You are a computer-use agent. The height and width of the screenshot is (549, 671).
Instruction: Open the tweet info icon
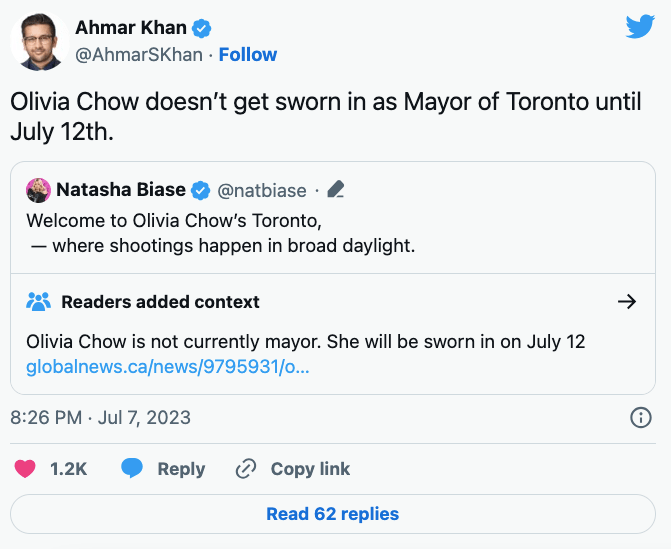[641, 417]
